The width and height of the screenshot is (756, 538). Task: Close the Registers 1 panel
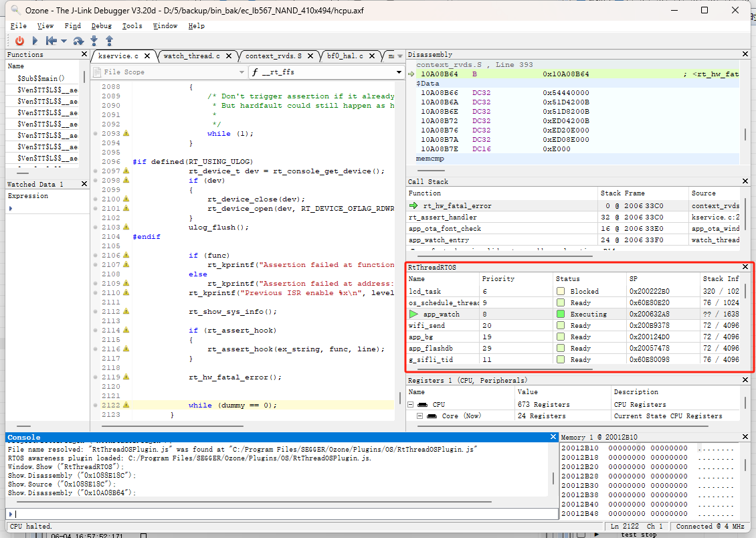pyautogui.click(x=745, y=380)
